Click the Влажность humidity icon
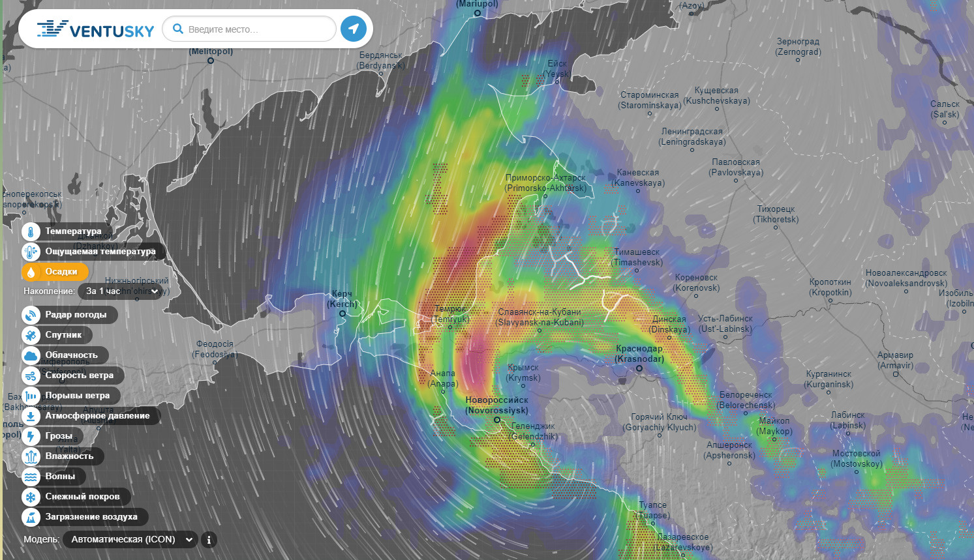 (x=31, y=456)
